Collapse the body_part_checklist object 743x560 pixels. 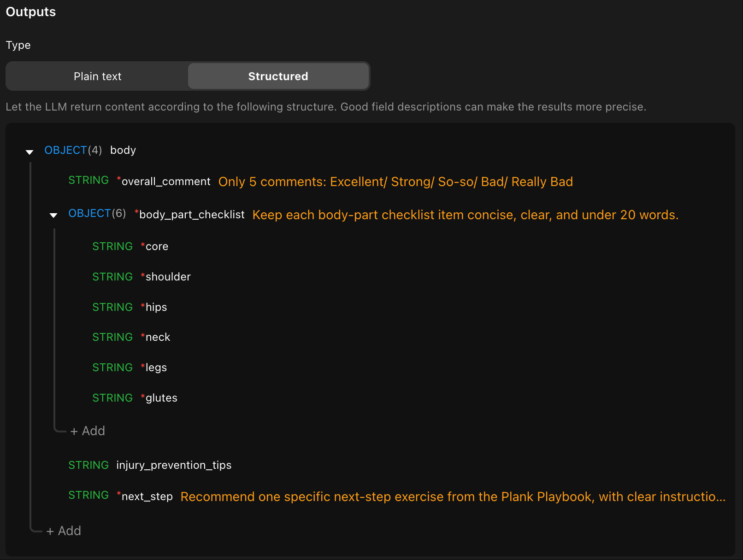(53, 215)
